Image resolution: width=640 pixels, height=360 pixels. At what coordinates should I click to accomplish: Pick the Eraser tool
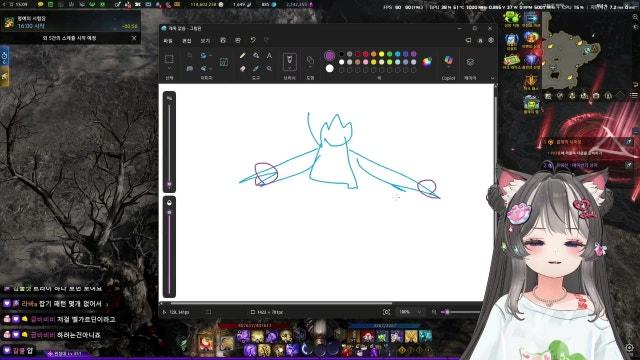point(242,69)
